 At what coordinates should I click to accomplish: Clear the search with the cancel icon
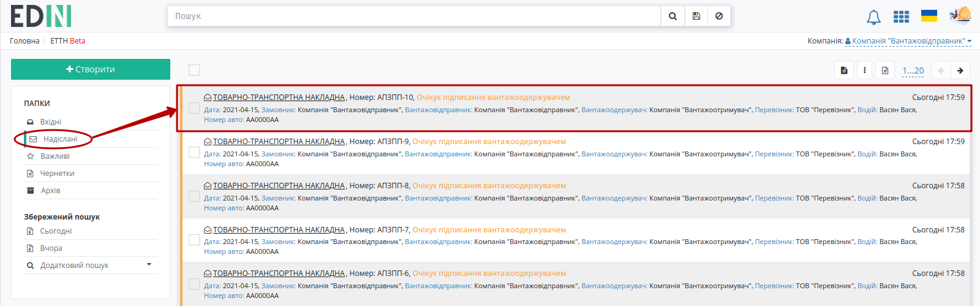click(719, 16)
